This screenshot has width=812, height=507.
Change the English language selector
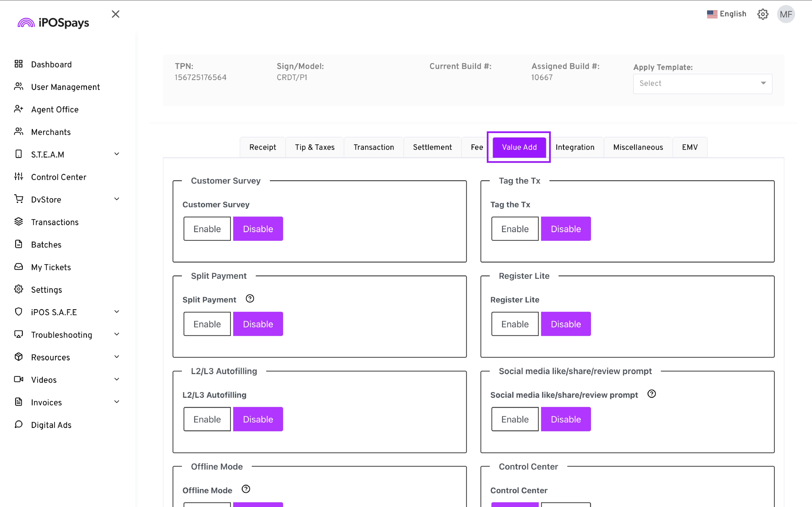pyautogui.click(x=726, y=14)
